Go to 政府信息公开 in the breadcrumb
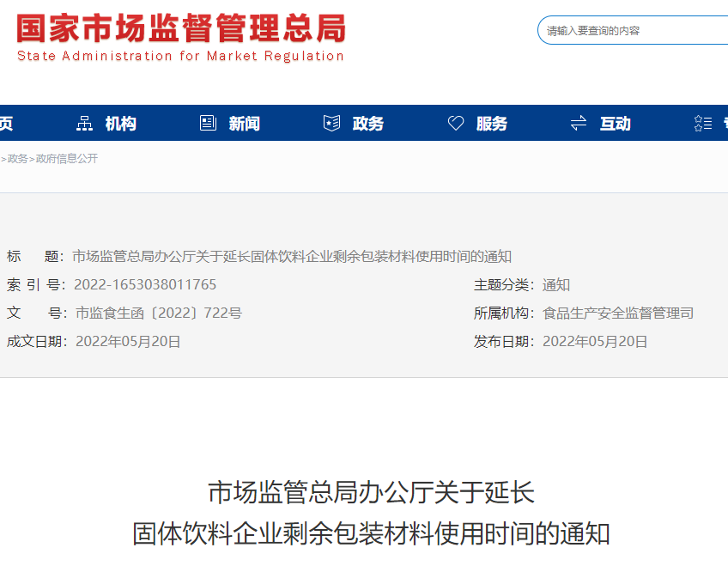728x566 pixels. (67, 159)
